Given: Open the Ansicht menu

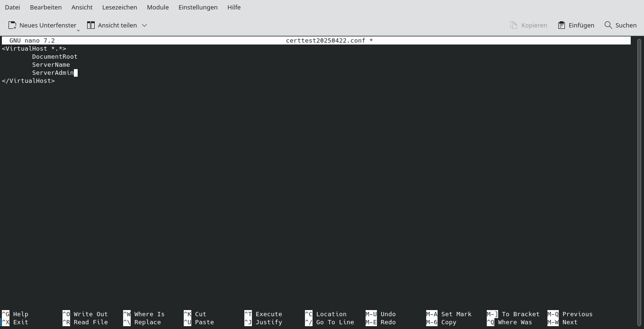Looking at the screenshot, I should pyautogui.click(x=82, y=7).
